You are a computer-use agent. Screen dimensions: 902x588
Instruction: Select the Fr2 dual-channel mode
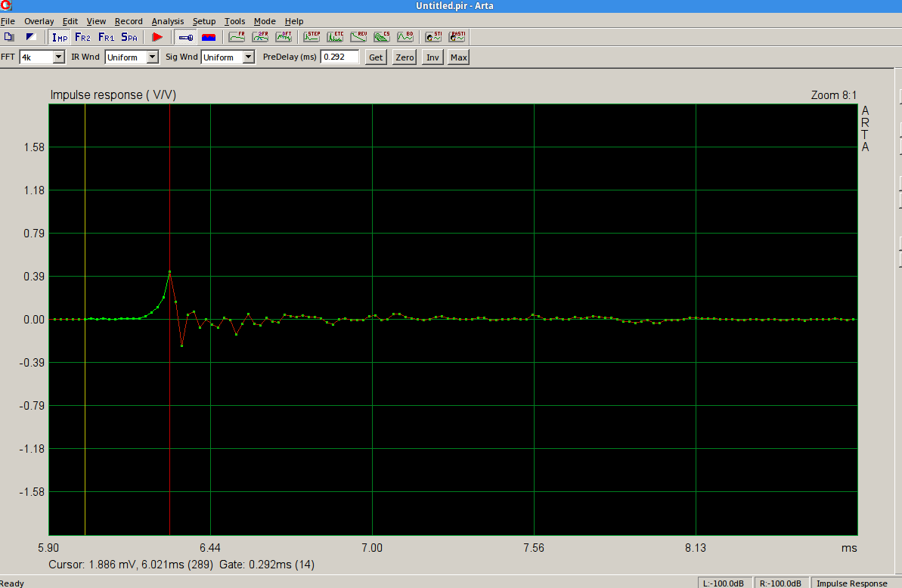tap(82, 37)
